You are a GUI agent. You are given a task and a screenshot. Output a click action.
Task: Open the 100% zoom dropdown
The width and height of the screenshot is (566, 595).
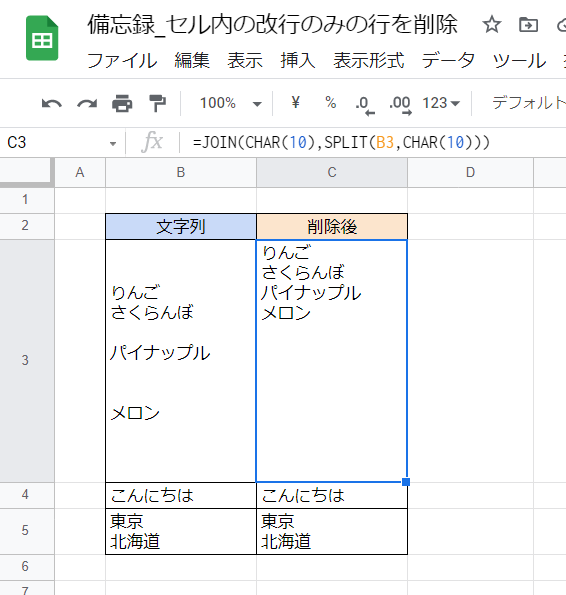coord(231,103)
